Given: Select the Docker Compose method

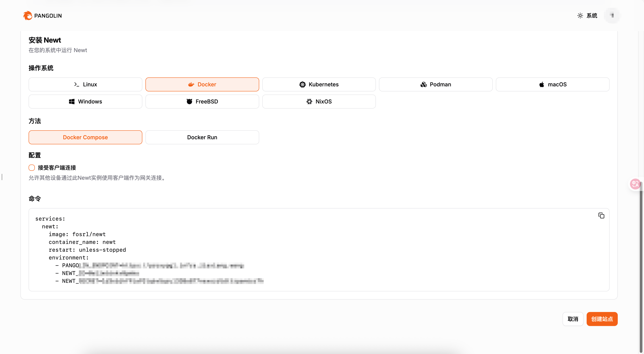Looking at the screenshot, I should point(85,137).
